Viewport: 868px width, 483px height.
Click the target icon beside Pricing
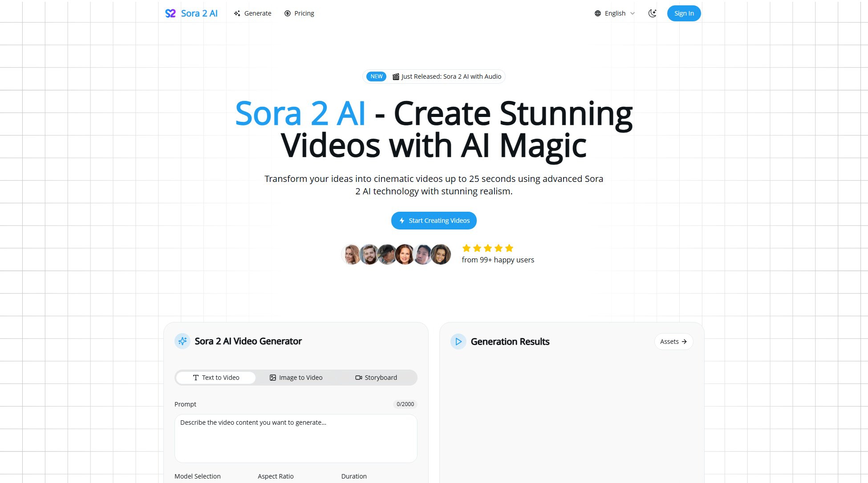(x=287, y=13)
